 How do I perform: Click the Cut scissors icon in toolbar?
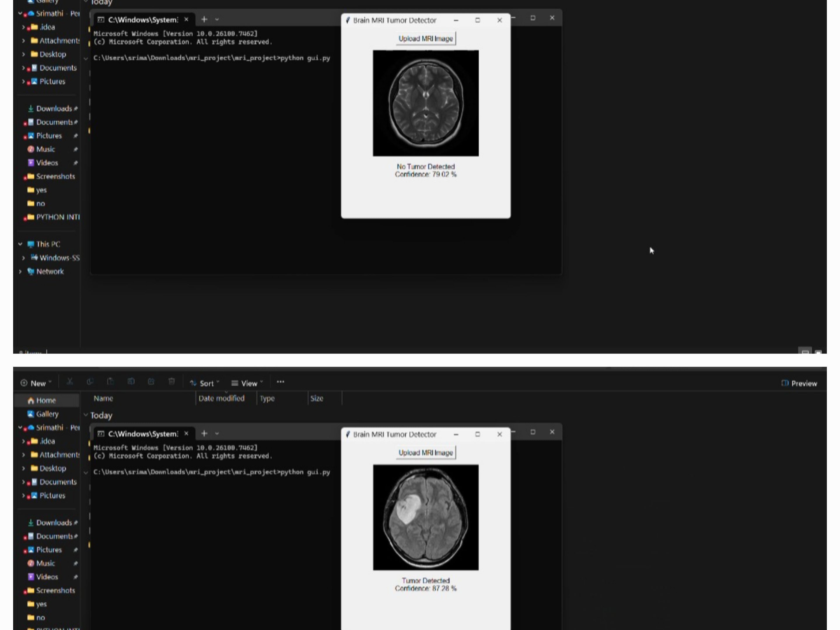[70, 381]
